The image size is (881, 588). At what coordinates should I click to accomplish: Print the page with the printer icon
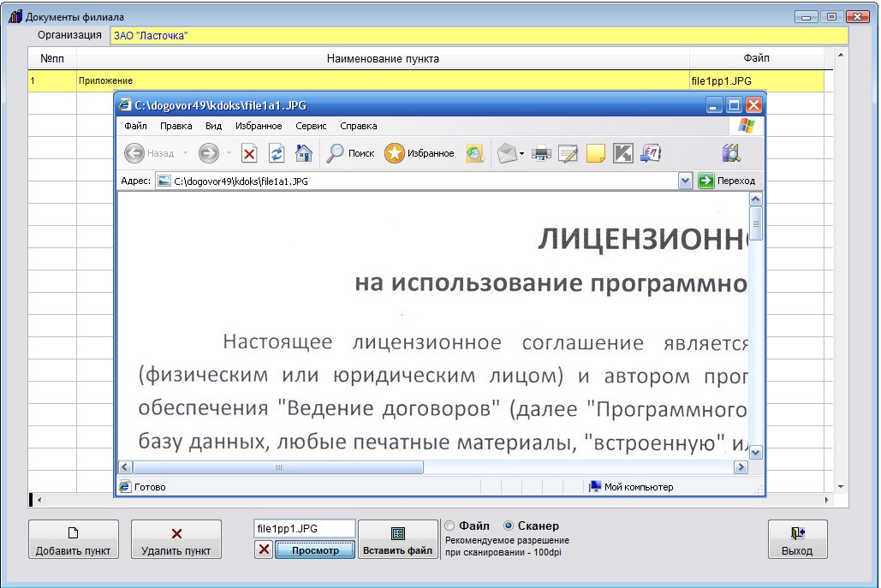click(x=541, y=154)
